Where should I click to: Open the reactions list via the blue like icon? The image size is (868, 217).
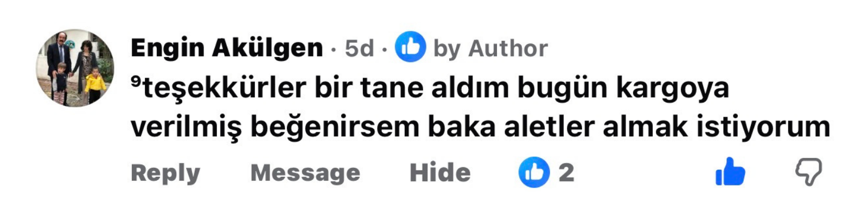coord(534,172)
